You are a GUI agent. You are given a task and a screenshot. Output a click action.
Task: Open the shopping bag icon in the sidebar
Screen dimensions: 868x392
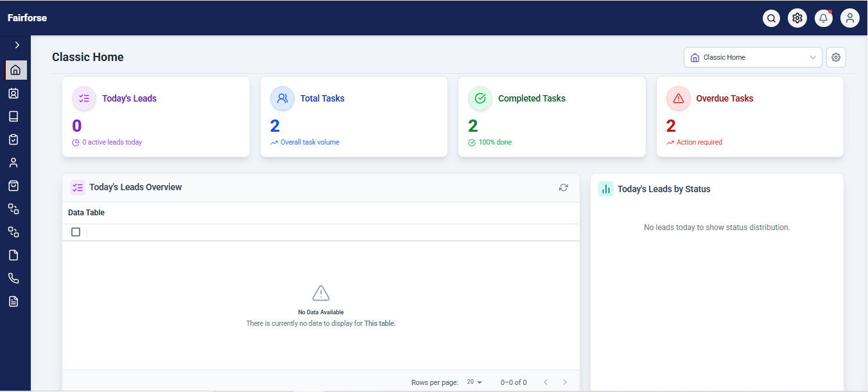coord(13,186)
